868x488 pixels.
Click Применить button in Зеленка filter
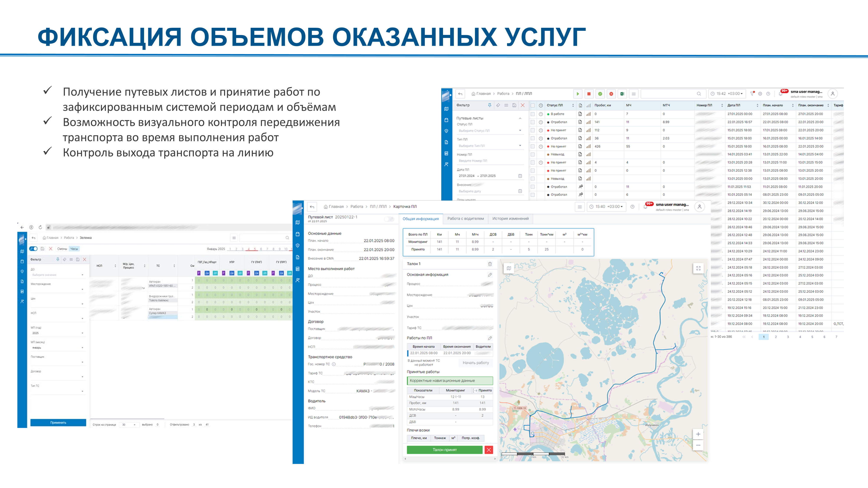[58, 423]
